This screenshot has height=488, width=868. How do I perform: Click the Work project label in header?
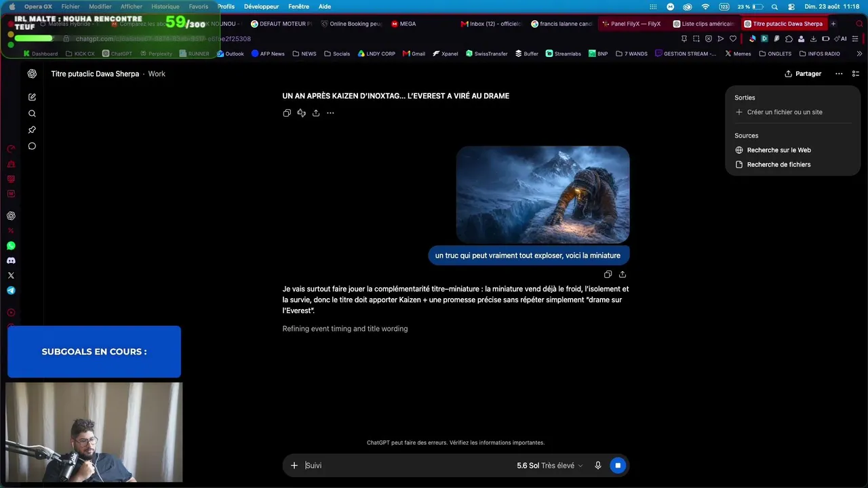pyautogui.click(x=157, y=74)
